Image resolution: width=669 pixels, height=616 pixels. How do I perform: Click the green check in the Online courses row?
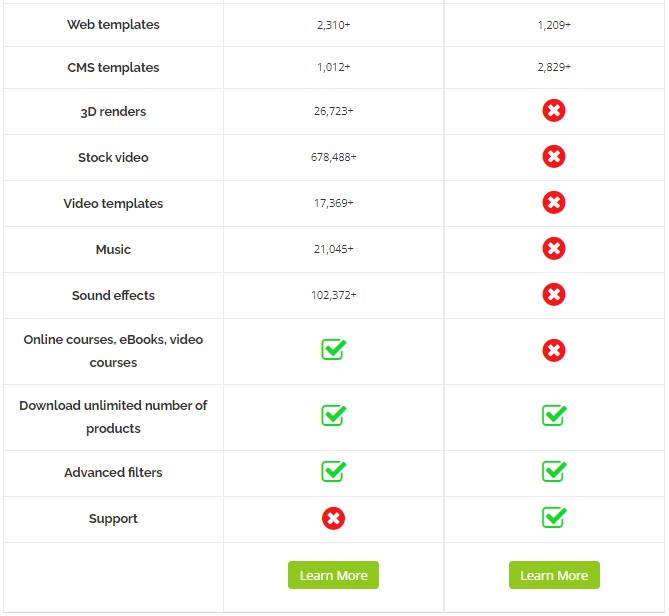click(333, 349)
